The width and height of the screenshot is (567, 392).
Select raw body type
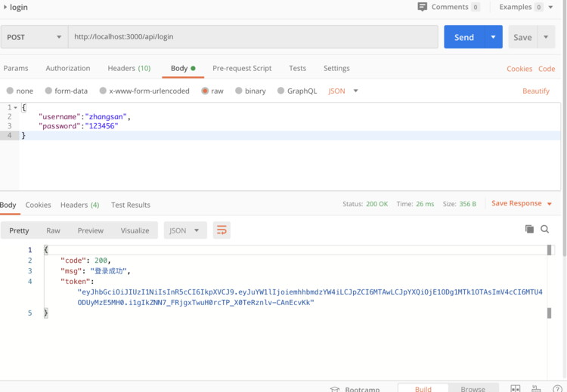pos(205,91)
